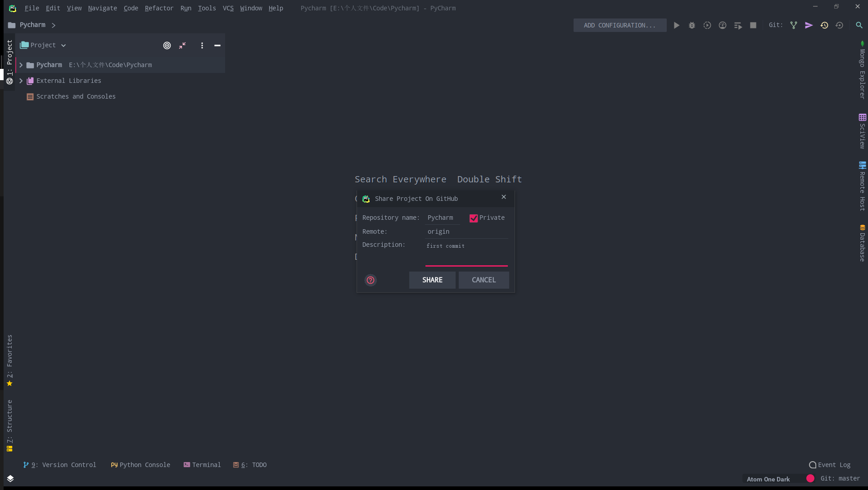Click the pink status indicator circle

(x=810, y=479)
